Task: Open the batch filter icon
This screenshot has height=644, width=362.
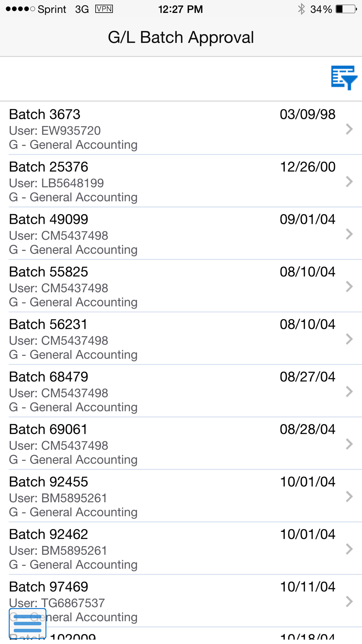Action: tap(344, 78)
